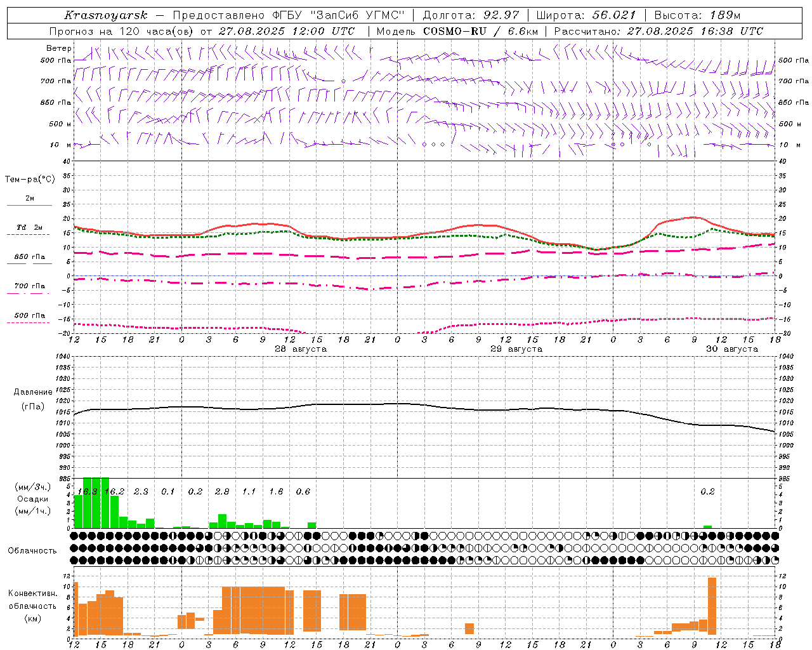Click the latitude value Широта: 56.021

point(586,15)
